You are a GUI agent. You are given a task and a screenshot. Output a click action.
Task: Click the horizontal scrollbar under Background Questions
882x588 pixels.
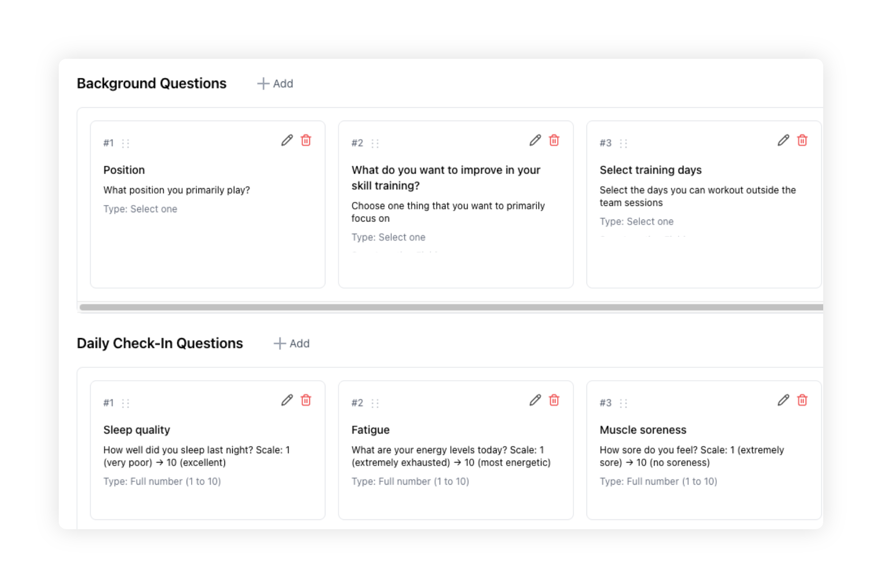(x=451, y=307)
